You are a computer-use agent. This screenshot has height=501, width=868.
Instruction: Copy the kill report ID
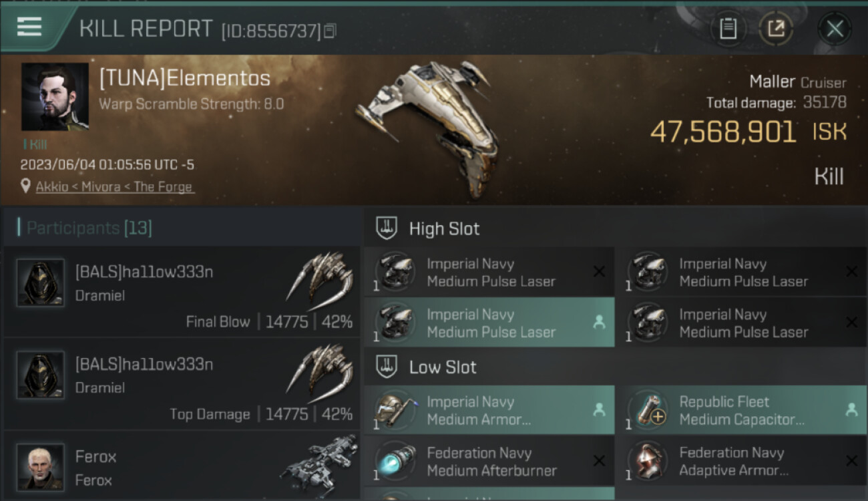pyautogui.click(x=331, y=30)
